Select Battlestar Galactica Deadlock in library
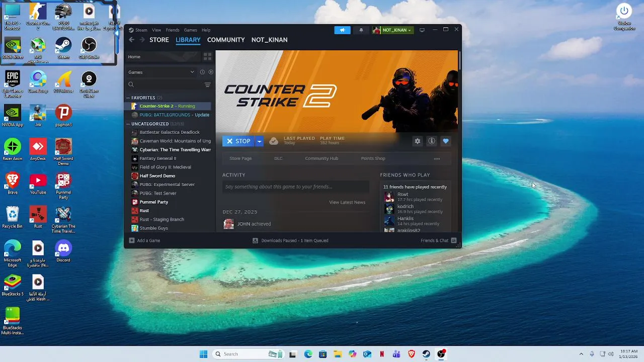This screenshot has height=362, width=644. (x=170, y=132)
